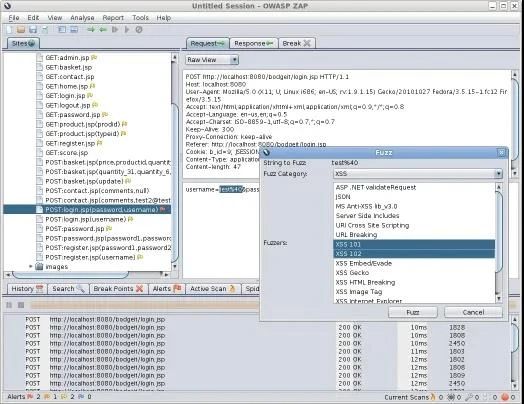Screen dimensions: 524x404
Task: Open the Break Points tab
Action: coord(118,289)
